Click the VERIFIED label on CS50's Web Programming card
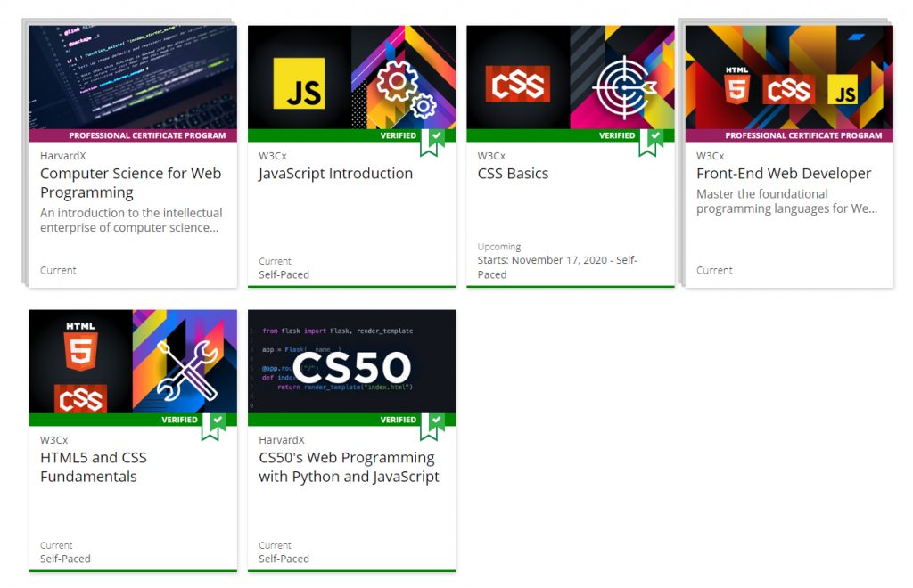Screen dimensions: 913x588 pos(399,420)
